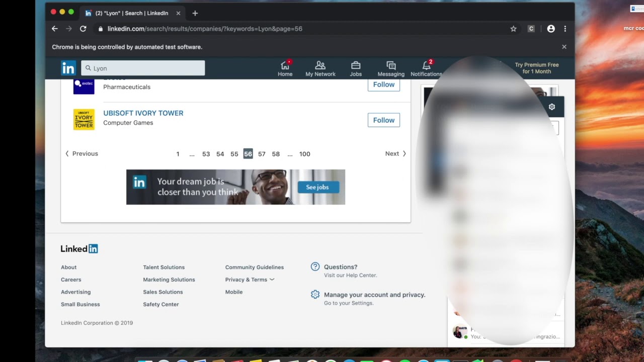Viewport: 644px width, 362px height.
Task: Open messaging settings gear icon
Action: click(x=552, y=107)
